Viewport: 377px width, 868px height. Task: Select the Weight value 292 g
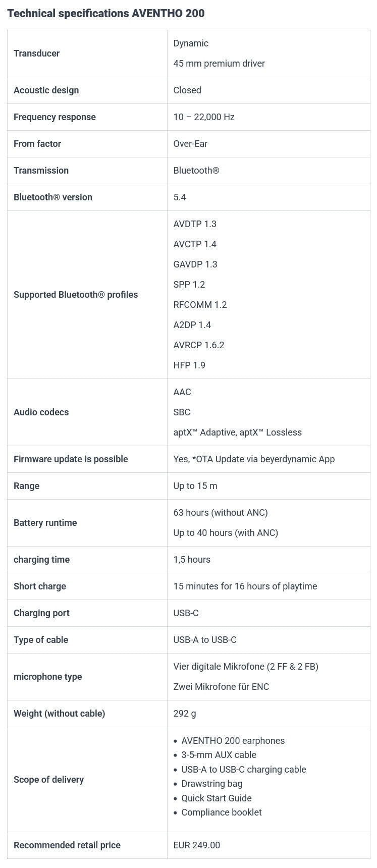pyautogui.click(x=185, y=714)
